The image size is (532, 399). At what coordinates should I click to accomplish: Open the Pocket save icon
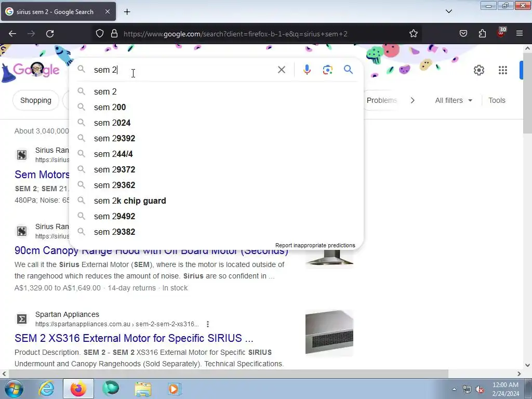pyautogui.click(x=463, y=34)
